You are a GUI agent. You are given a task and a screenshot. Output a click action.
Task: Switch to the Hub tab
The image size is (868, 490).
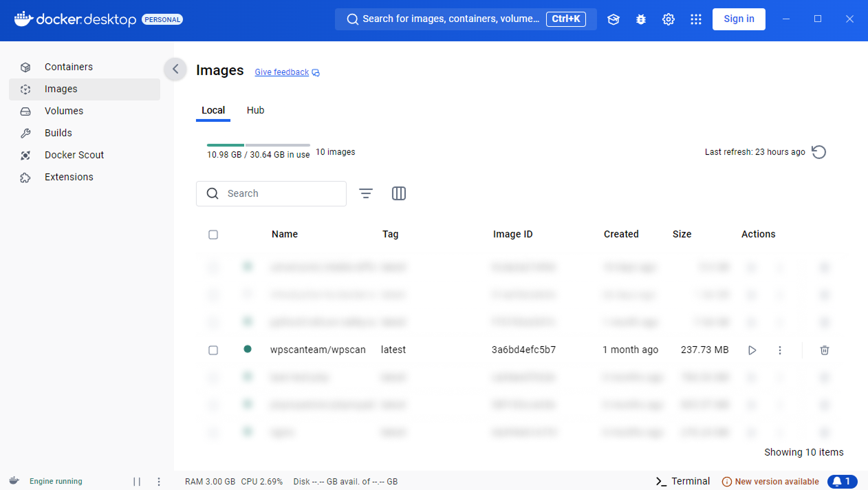click(255, 110)
